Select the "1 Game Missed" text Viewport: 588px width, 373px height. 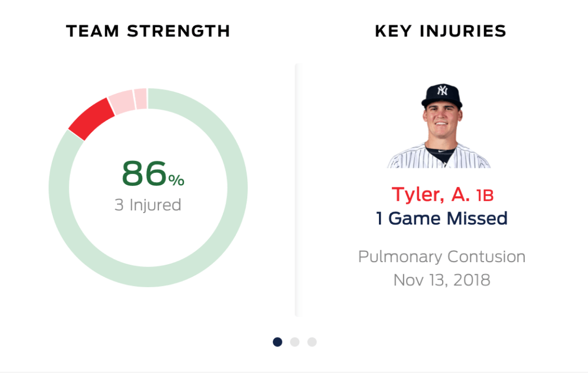[x=442, y=219]
